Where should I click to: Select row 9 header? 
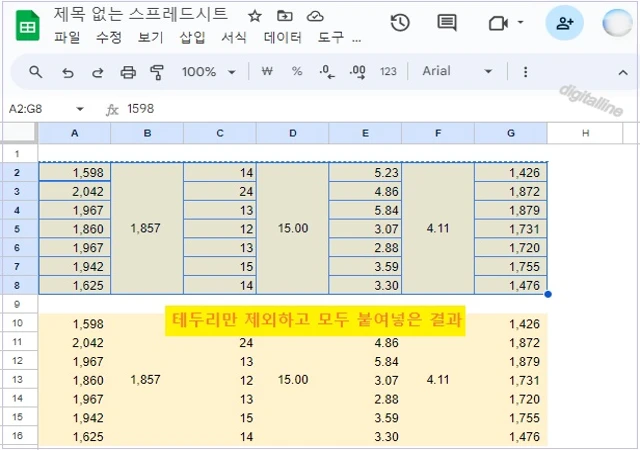tap(17, 304)
